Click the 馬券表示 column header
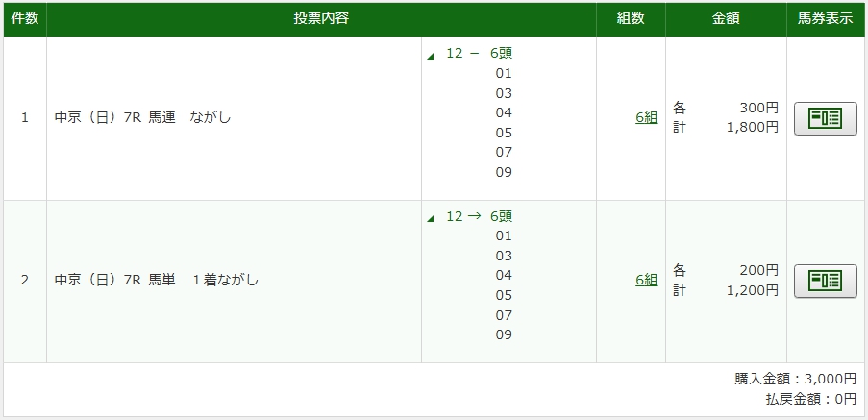Viewport: 868px width, 420px height. coord(825,20)
